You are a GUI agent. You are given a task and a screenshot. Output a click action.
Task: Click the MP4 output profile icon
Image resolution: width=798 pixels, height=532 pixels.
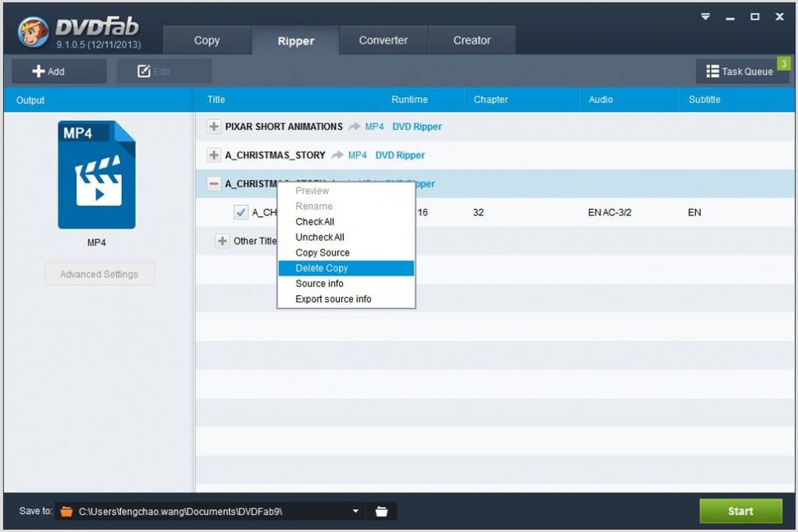coord(97,174)
